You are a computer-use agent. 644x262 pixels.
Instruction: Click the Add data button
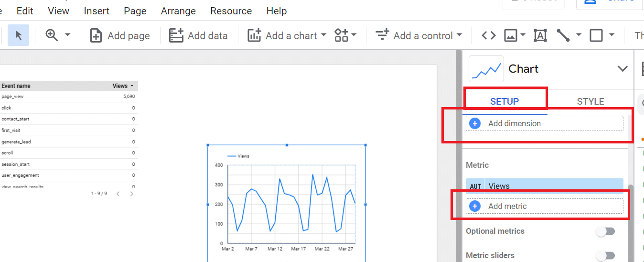198,35
